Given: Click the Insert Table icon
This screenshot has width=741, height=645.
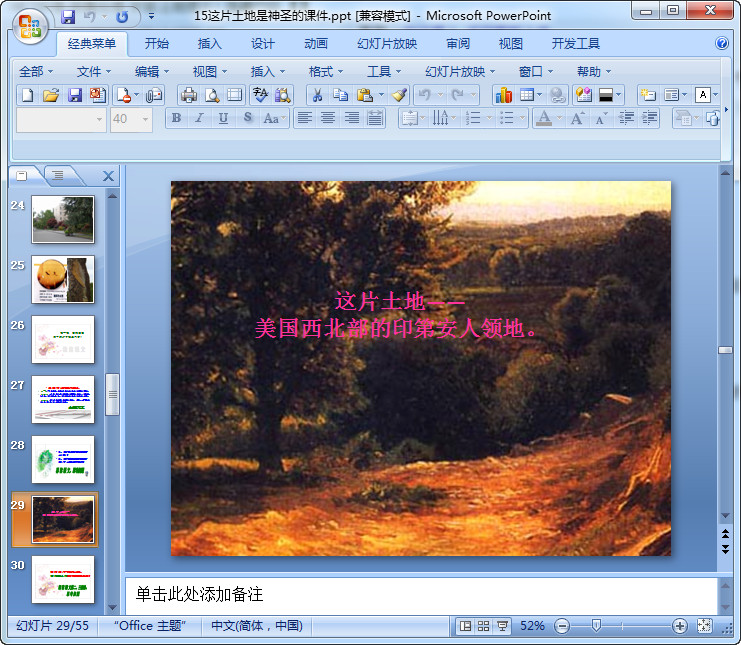Looking at the screenshot, I should pyautogui.click(x=526, y=95).
